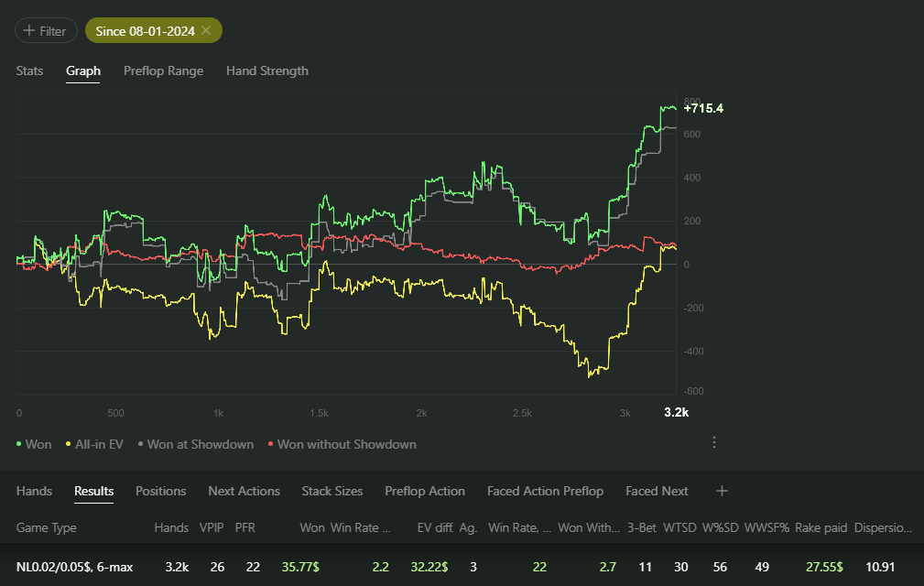Click the plus Filter button

(46, 30)
